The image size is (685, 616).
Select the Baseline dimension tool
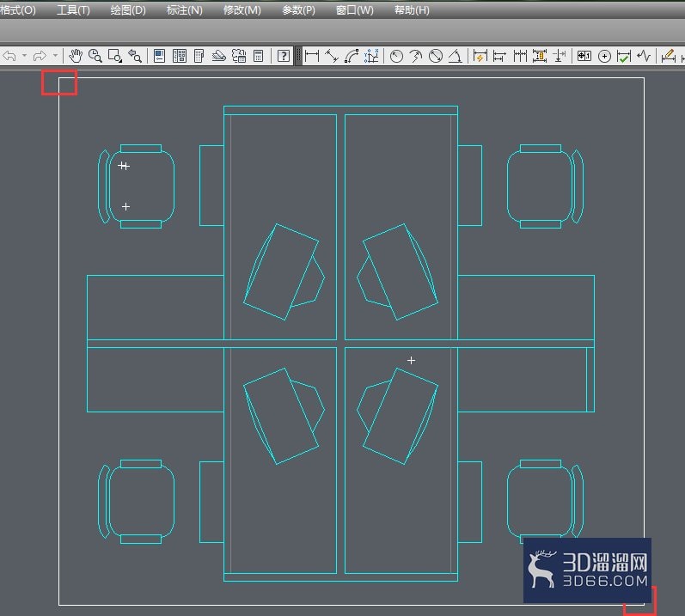(x=499, y=56)
